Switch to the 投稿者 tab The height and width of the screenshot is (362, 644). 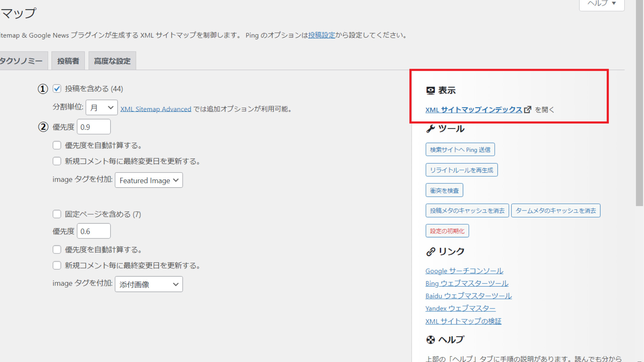[x=68, y=61]
